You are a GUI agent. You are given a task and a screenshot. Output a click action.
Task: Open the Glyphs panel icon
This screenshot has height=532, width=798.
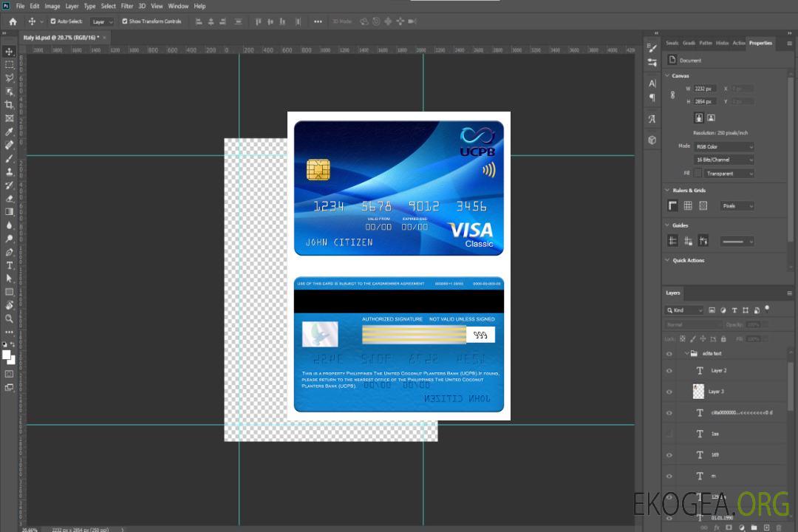tap(652, 119)
